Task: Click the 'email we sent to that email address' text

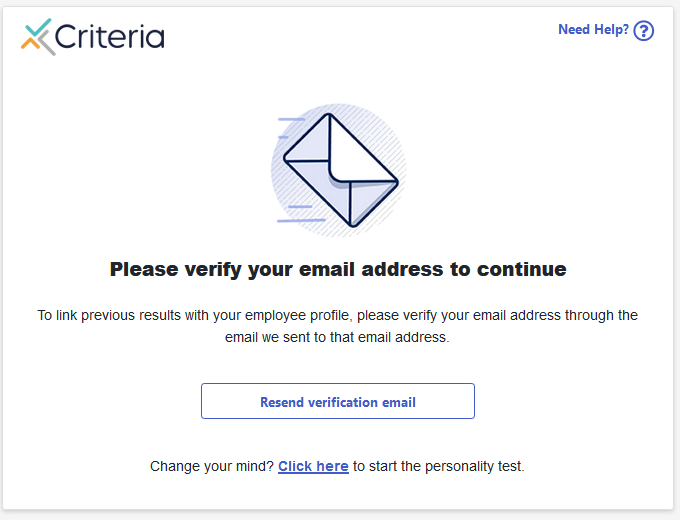Action: click(337, 337)
